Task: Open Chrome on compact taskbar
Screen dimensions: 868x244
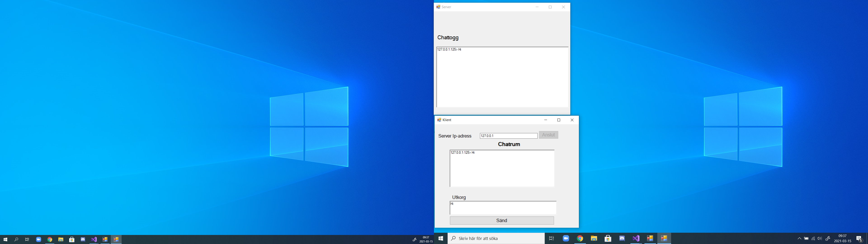Action: [50, 240]
